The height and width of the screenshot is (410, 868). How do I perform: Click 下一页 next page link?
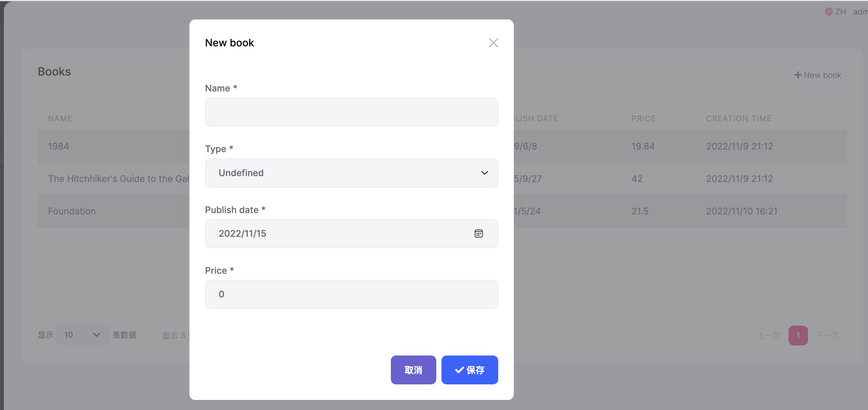(827, 335)
